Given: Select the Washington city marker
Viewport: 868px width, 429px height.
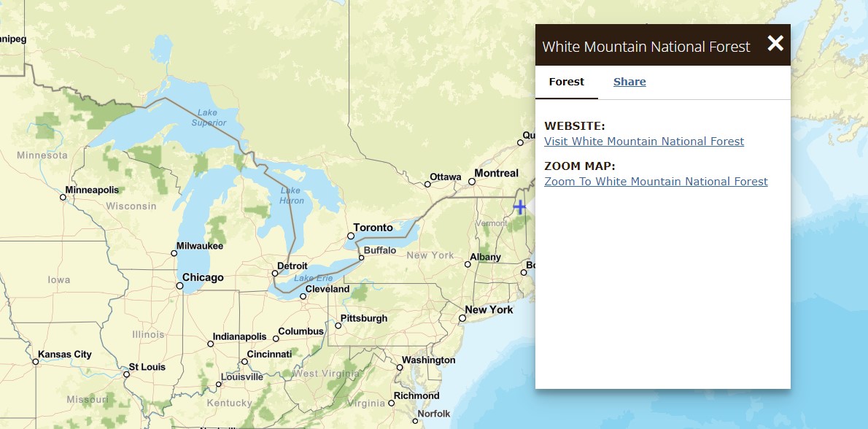Looking at the screenshot, I should click(400, 368).
